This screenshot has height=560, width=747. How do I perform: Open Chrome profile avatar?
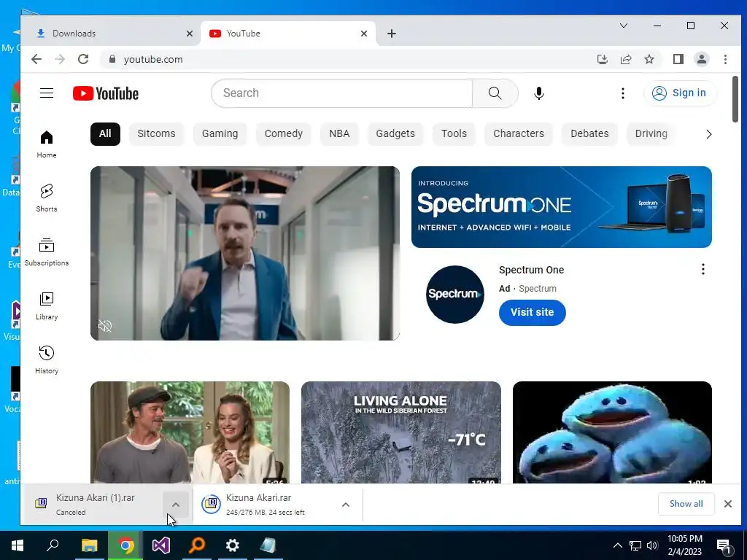pyautogui.click(x=701, y=59)
